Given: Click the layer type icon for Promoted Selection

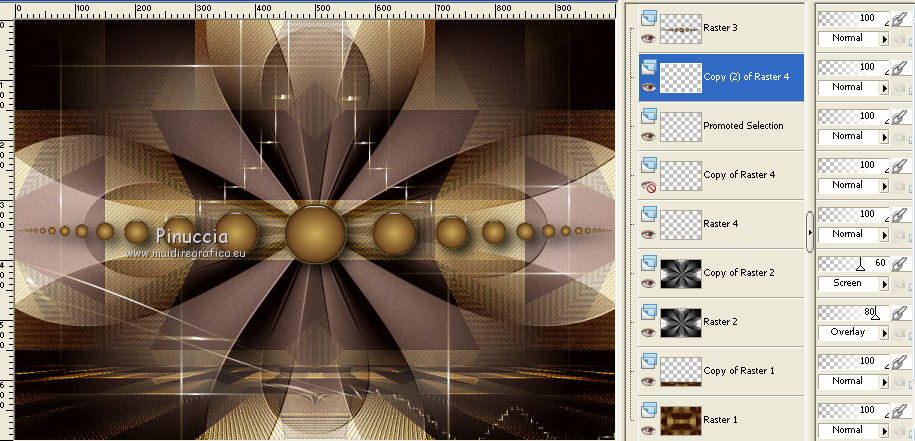Looking at the screenshot, I should [648, 115].
